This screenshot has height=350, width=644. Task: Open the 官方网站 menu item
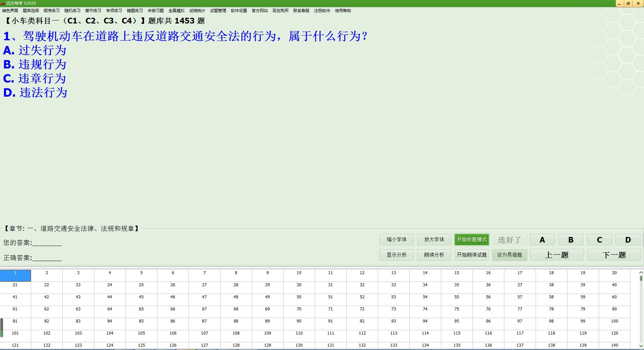260,11
